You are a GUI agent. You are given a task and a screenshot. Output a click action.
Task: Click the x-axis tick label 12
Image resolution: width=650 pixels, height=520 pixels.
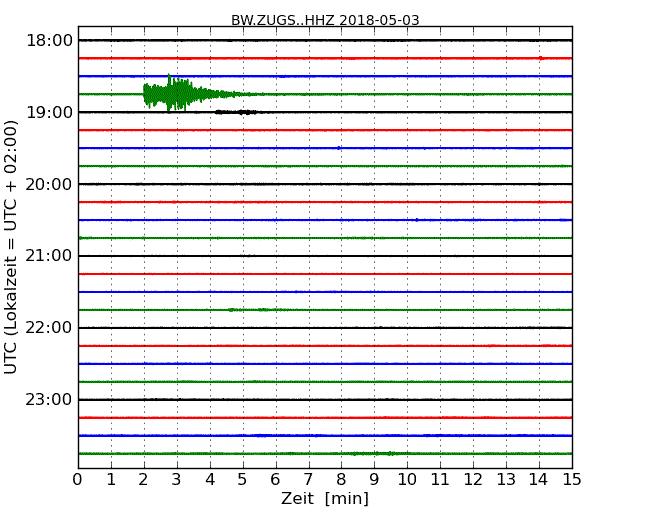(473, 479)
